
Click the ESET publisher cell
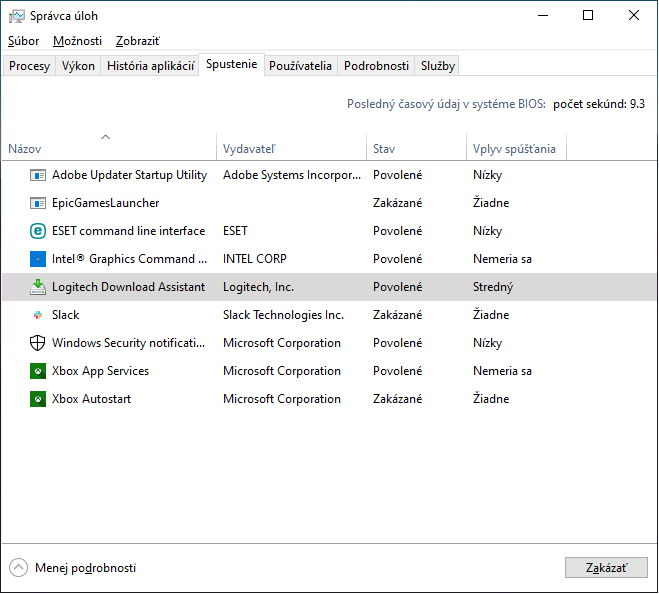pos(235,231)
